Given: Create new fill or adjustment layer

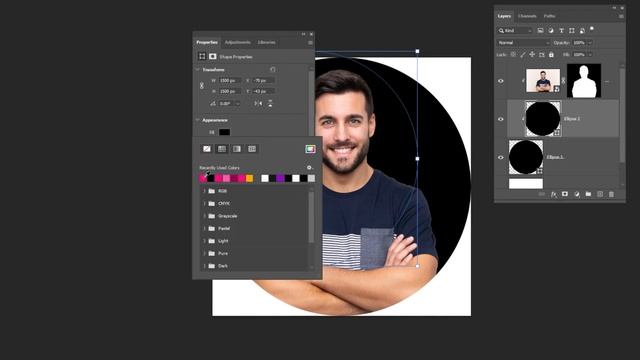Looking at the screenshot, I should pos(577,194).
